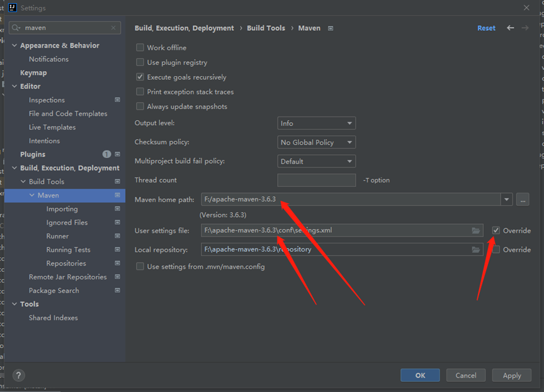Click the User settings file path field
Screen dimensions: 544x392
(x=342, y=230)
